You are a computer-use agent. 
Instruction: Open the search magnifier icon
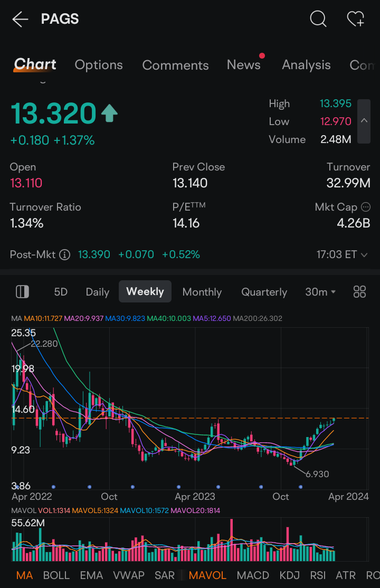318,18
